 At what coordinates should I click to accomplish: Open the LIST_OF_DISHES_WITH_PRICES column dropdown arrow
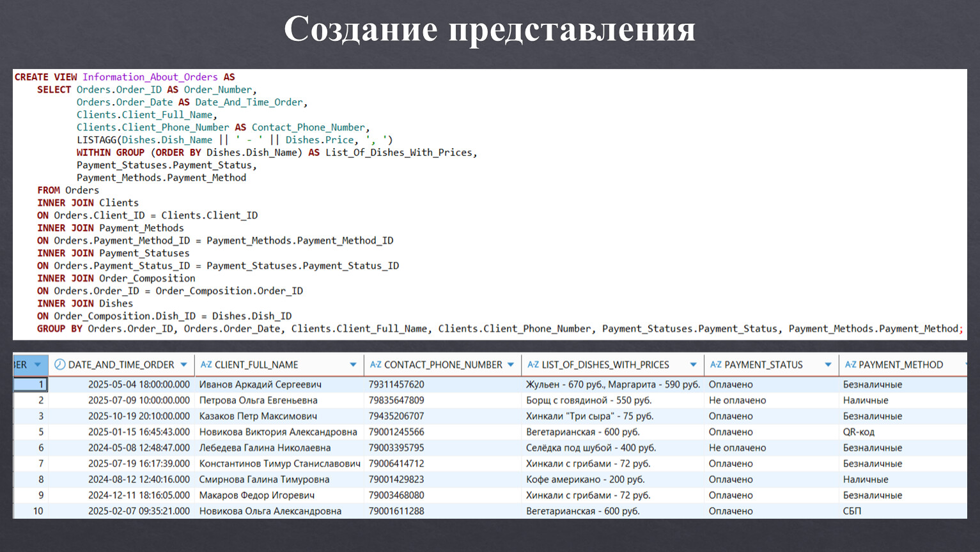point(693,365)
